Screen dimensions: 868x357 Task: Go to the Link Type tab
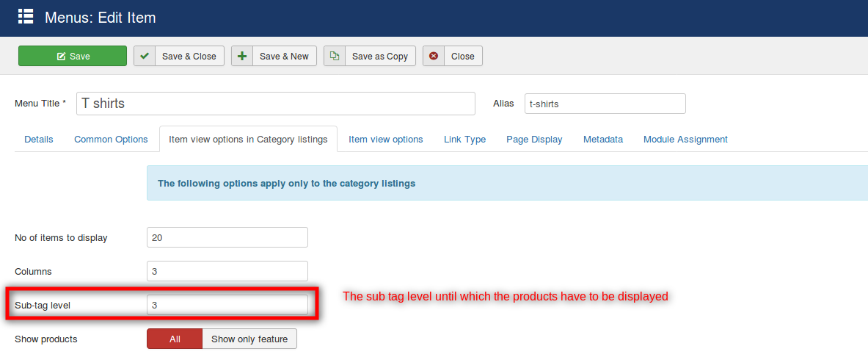point(464,139)
